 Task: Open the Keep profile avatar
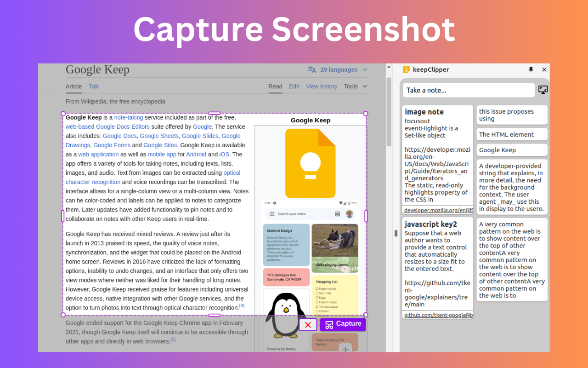[x=350, y=214]
